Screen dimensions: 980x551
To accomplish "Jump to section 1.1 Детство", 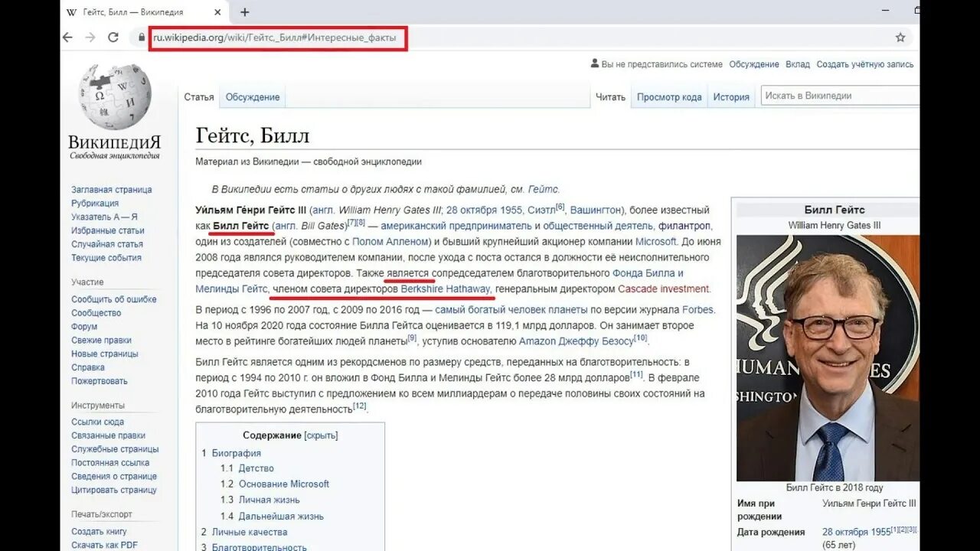I will click(x=256, y=468).
